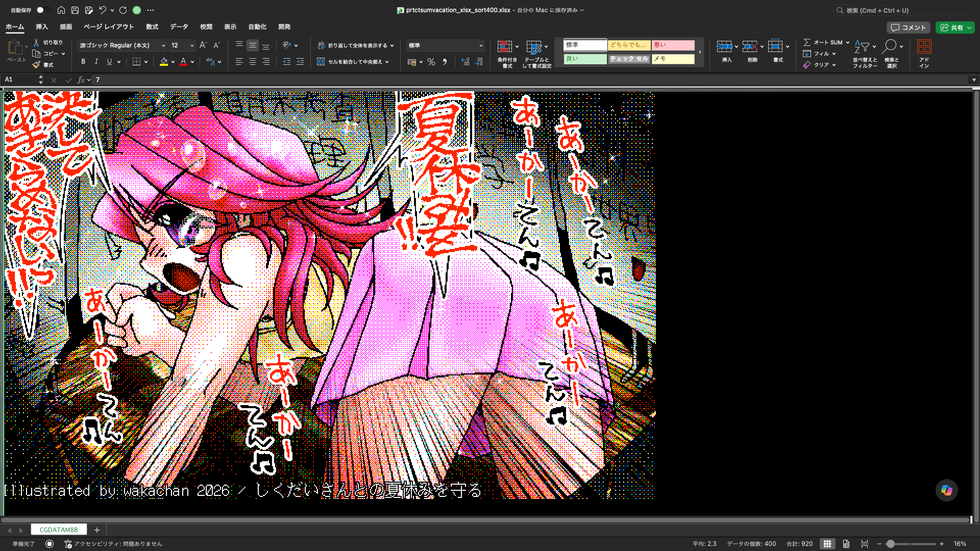Open the more options ellipsis
The width and height of the screenshot is (980, 551).
point(151,10)
